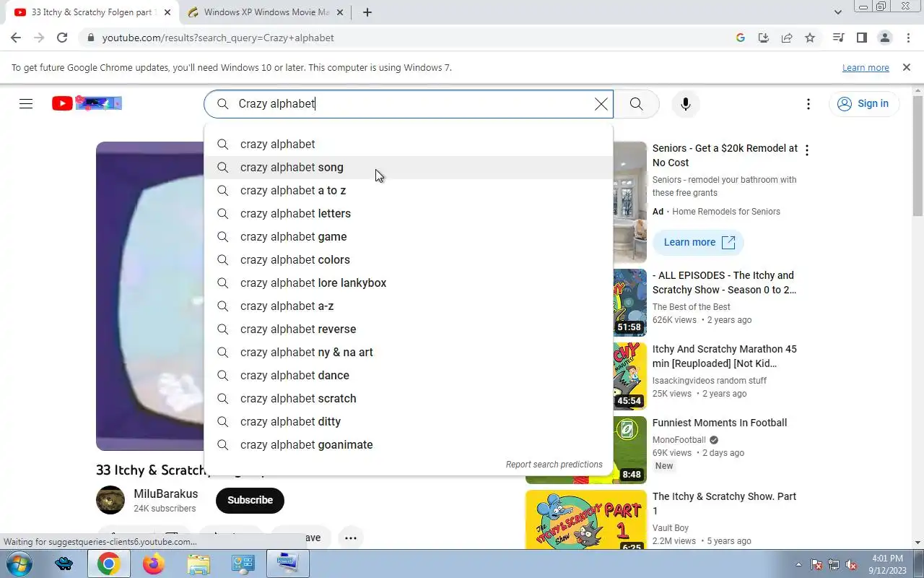
Task: Click the Sign in button
Action: (863, 103)
